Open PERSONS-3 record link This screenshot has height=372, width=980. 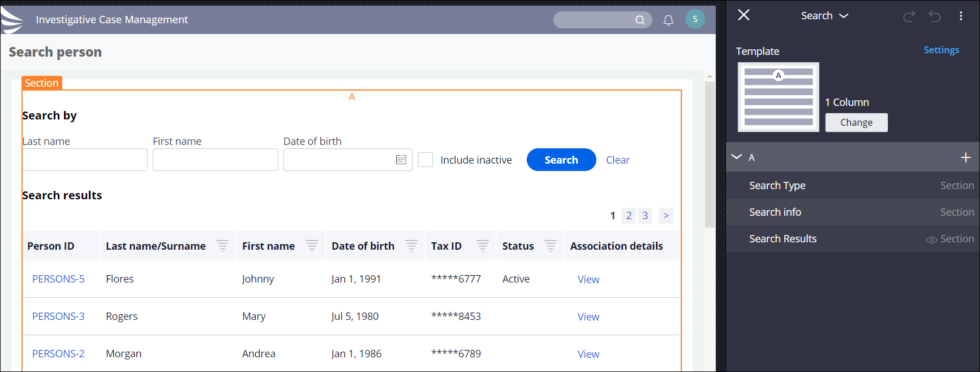coord(58,316)
